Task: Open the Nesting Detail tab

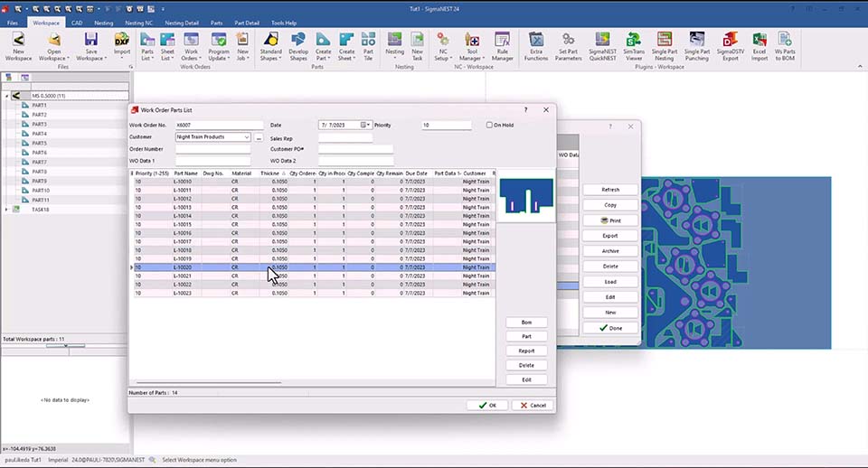Action: click(x=182, y=23)
